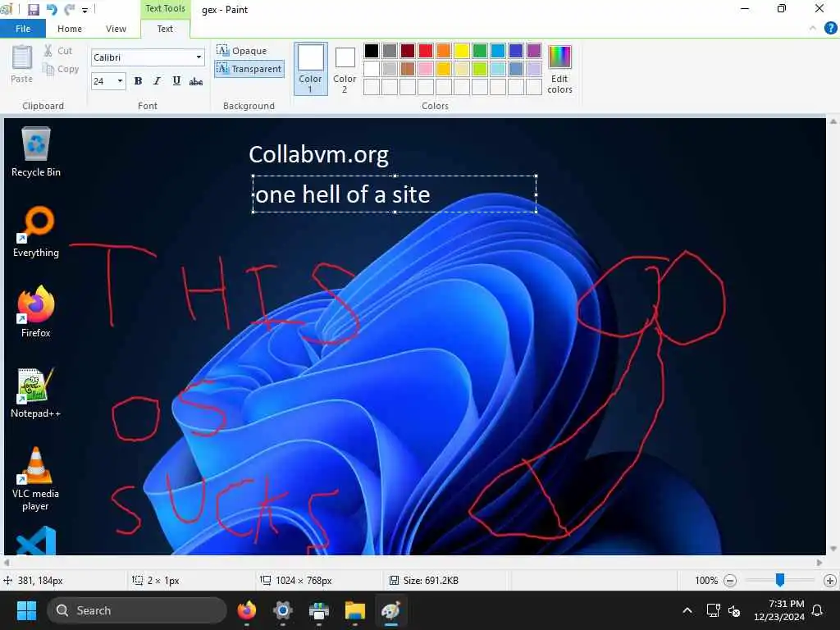Collapse the ribbon with the chevron
This screenshot has height=630, width=840.
[813, 29]
